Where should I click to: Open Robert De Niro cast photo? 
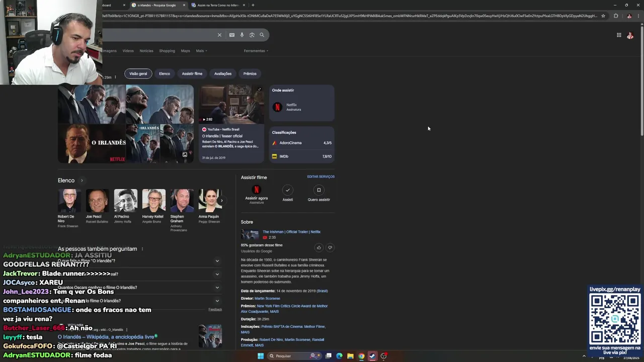[69, 201]
